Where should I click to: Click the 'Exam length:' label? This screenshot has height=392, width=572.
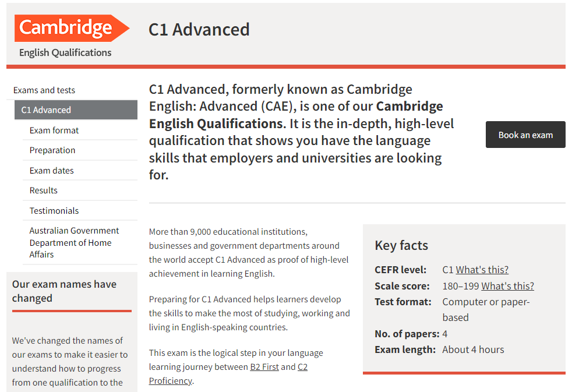[405, 349]
